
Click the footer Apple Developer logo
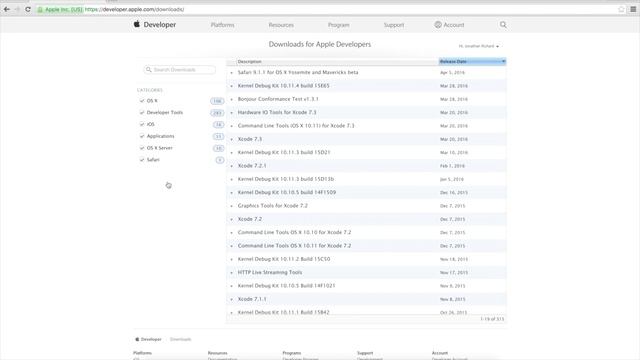[148, 339]
